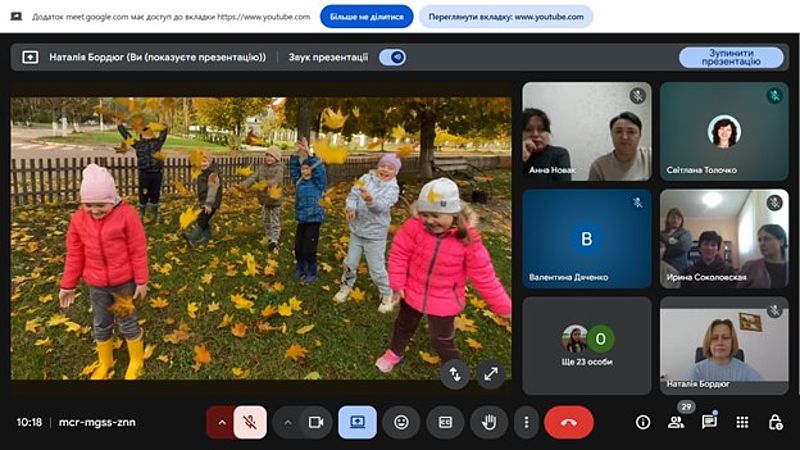
Task: Click Переглянути вкладку: www.youtube.com
Action: [x=505, y=17]
